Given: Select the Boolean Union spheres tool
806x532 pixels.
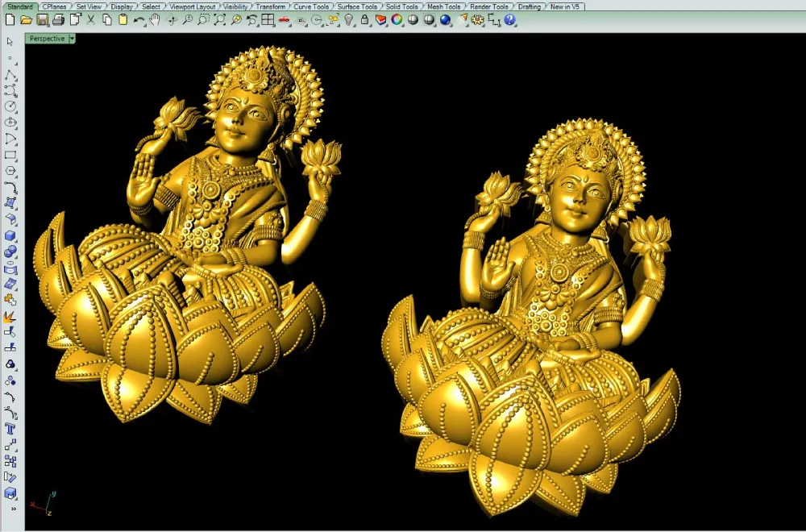Looking at the screenshot, I should [x=10, y=251].
